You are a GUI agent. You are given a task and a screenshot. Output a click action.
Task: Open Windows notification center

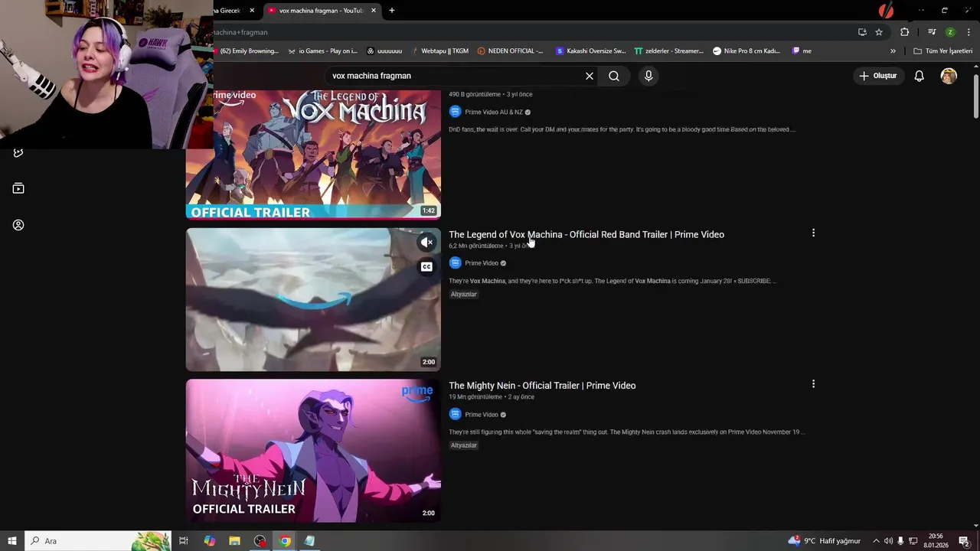pos(964,541)
